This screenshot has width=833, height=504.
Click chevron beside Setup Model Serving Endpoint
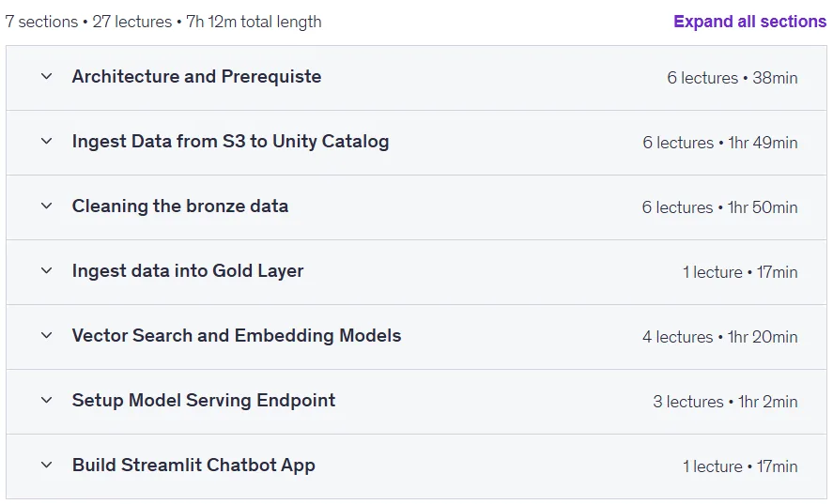click(47, 401)
